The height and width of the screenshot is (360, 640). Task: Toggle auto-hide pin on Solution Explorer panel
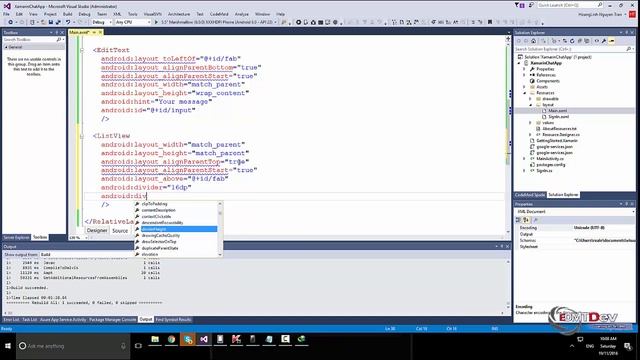pos(627,32)
